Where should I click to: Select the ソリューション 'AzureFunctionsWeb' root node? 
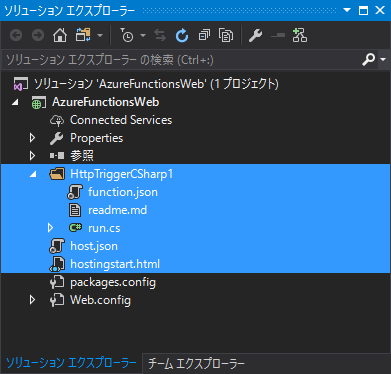tap(156, 84)
